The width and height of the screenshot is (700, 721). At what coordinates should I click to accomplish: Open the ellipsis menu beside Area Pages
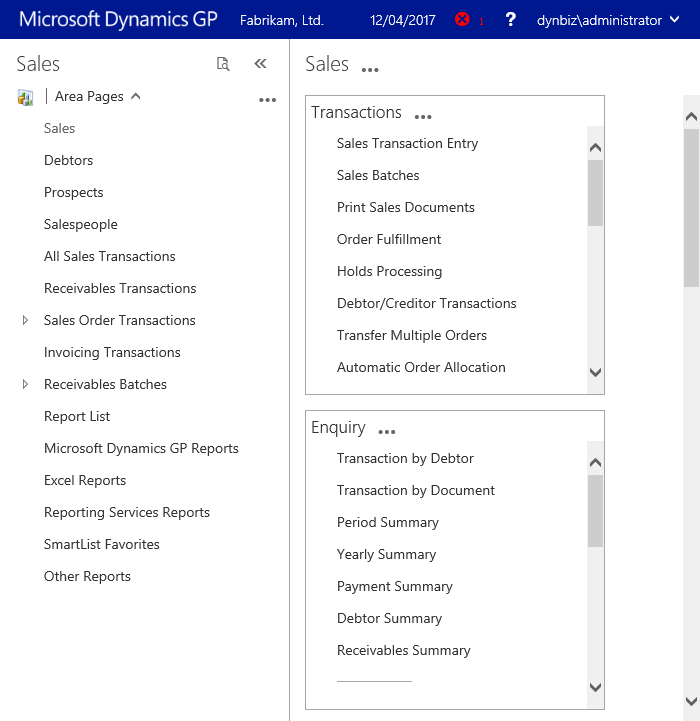click(x=267, y=100)
